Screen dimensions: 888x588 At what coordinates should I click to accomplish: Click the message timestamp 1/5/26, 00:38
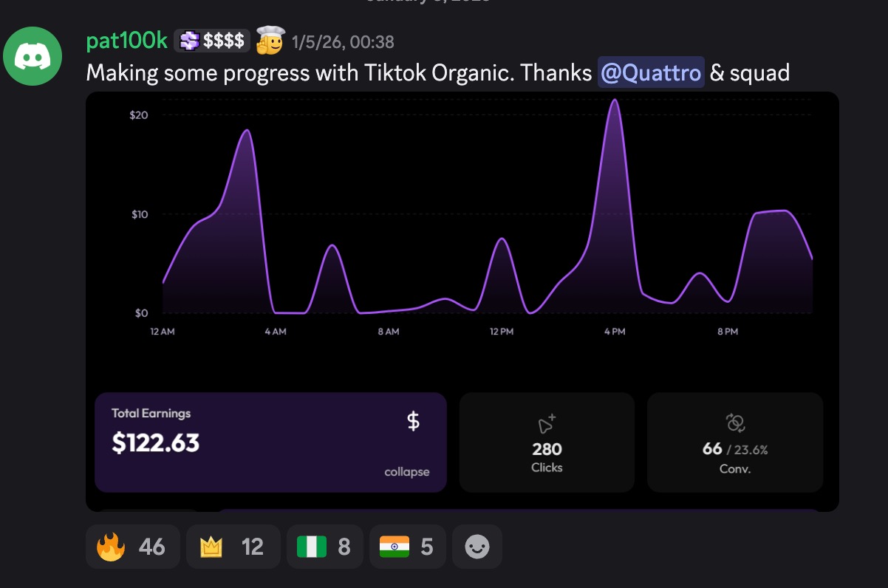tap(343, 42)
